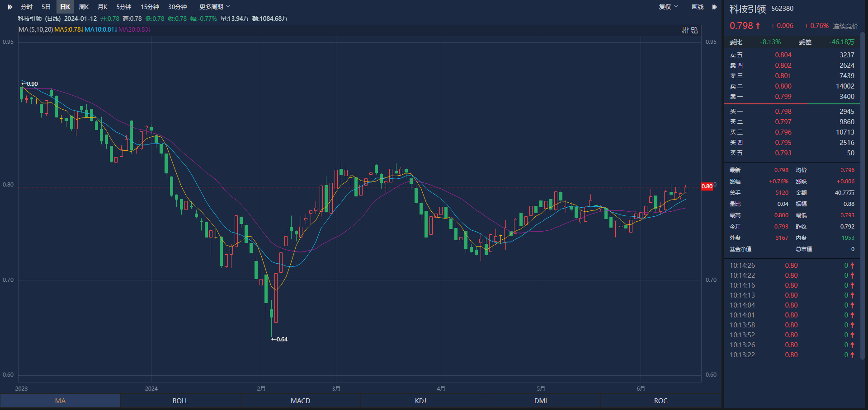Viewport: 868px width, 410px height.
Task: Click red up-arrow beside 0.798 price
Action: click(x=758, y=26)
